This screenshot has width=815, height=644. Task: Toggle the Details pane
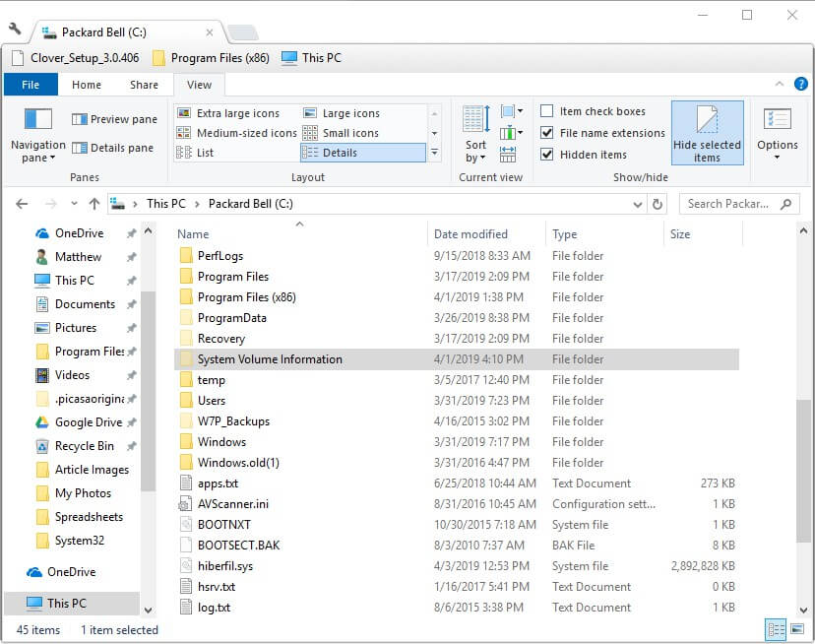coord(112,148)
